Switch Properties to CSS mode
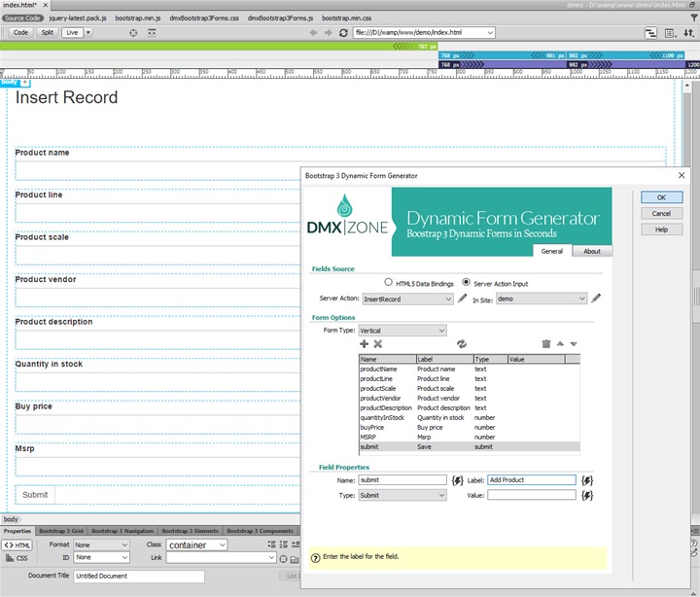 pyautogui.click(x=17, y=558)
